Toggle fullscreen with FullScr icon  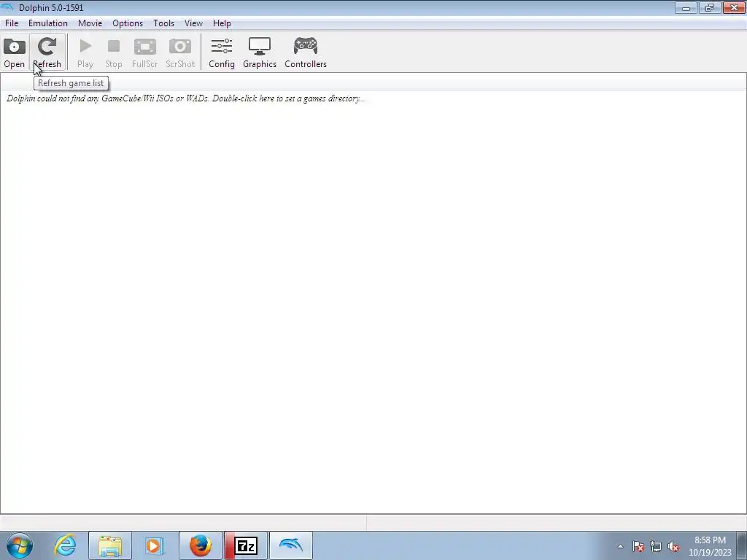145,52
